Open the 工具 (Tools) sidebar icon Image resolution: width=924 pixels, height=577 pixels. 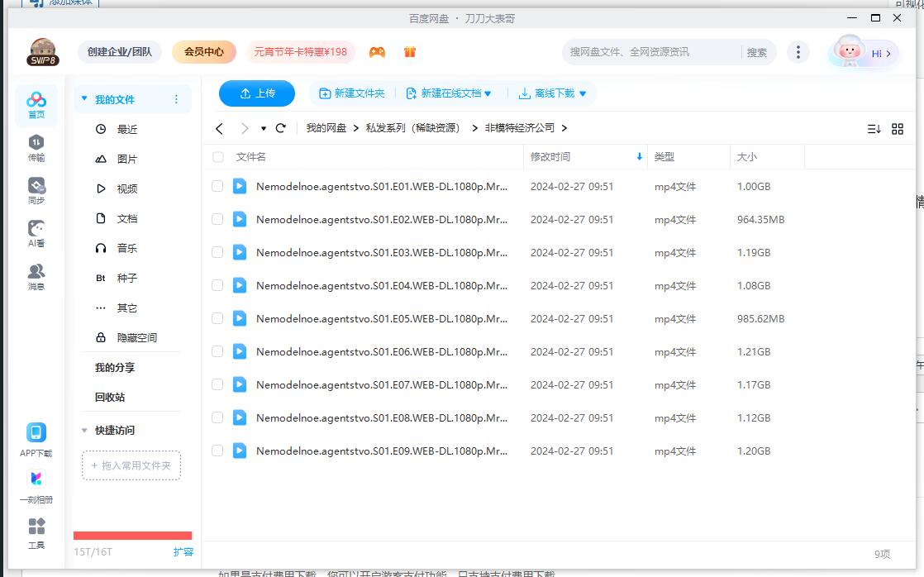(x=36, y=534)
